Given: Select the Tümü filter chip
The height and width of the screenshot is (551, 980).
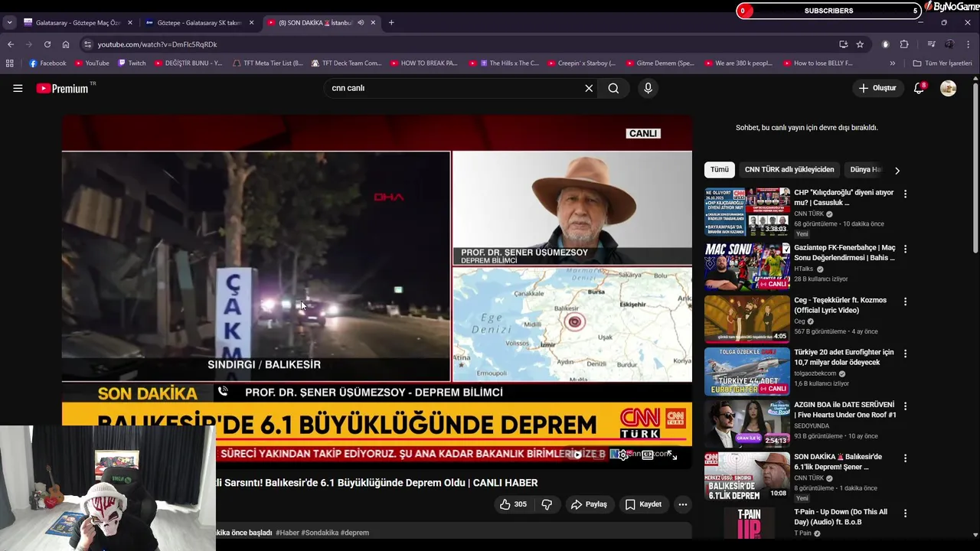Looking at the screenshot, I should pyautogui.click(x=720, y=170).
